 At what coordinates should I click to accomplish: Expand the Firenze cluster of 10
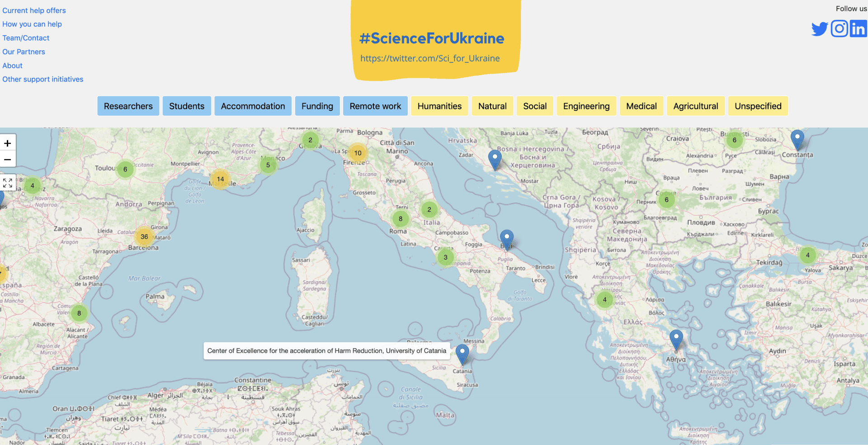click(358, 153)
